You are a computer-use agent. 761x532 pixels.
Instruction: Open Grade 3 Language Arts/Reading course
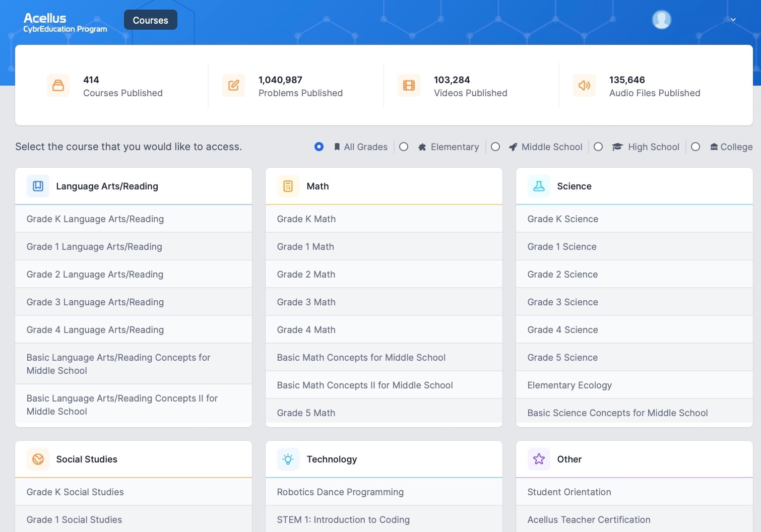pos(134,302)
